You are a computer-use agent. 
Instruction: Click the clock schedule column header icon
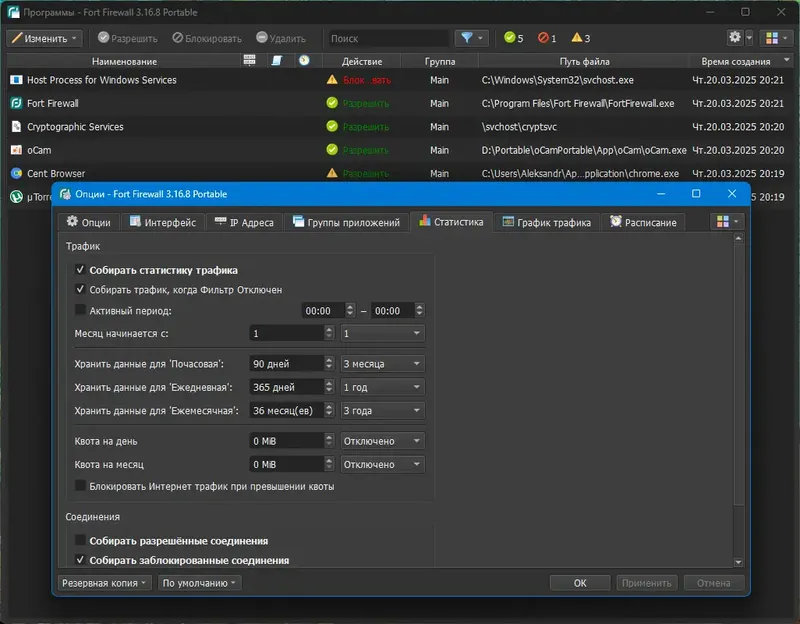[x=303, y=61]
